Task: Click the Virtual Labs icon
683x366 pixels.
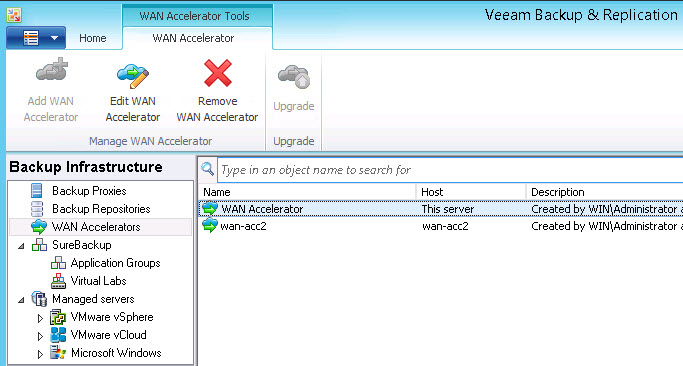Action: click(58, 281)
